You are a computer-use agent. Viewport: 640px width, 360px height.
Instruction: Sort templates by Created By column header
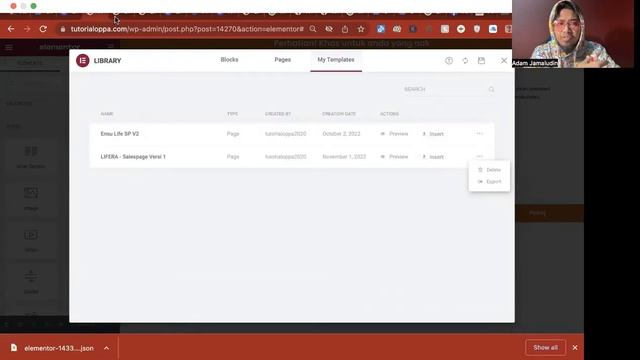pyautogui.click(x=278, y=114)
